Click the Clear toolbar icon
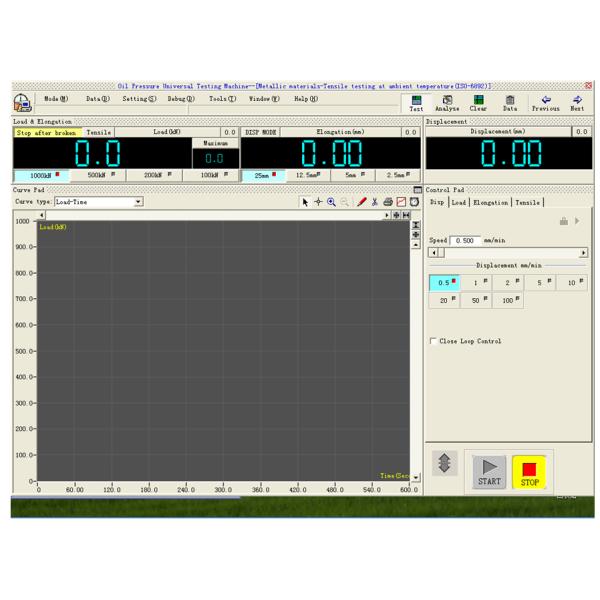 [x=479, y=101]
